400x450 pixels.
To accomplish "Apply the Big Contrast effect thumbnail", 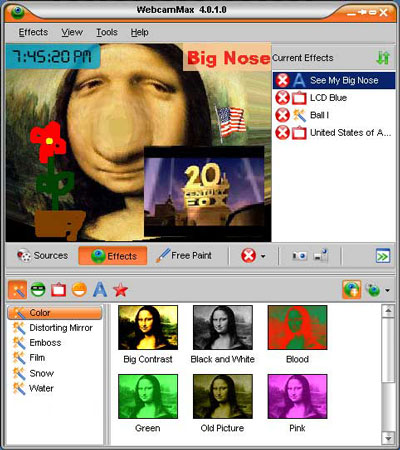I will tap(148, 327).
